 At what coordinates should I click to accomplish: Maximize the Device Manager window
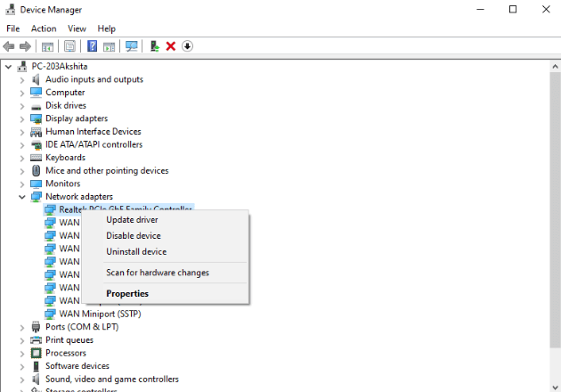click(513, 9)
